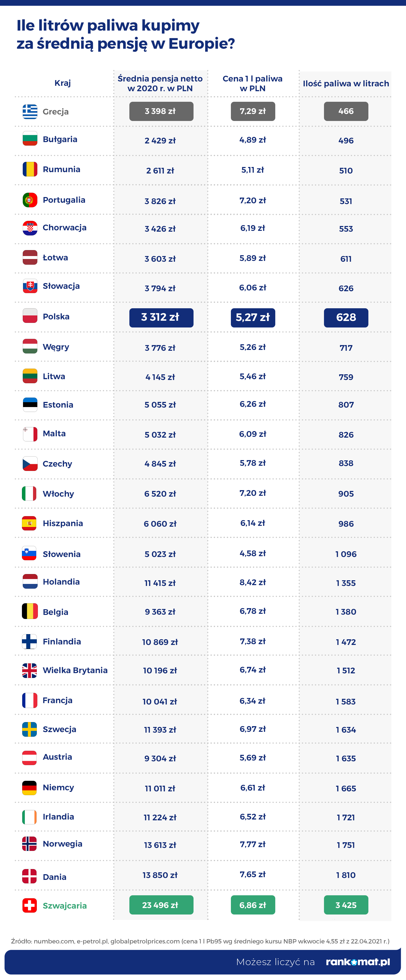Click the Greece flag icon
406x980 pixels.
pos(30,112)
